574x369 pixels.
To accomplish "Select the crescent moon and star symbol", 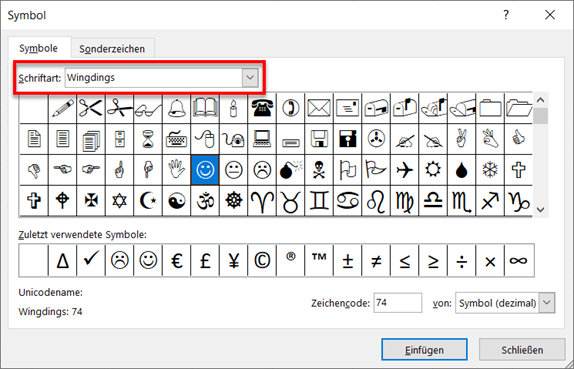I will [x=148, y=201].
